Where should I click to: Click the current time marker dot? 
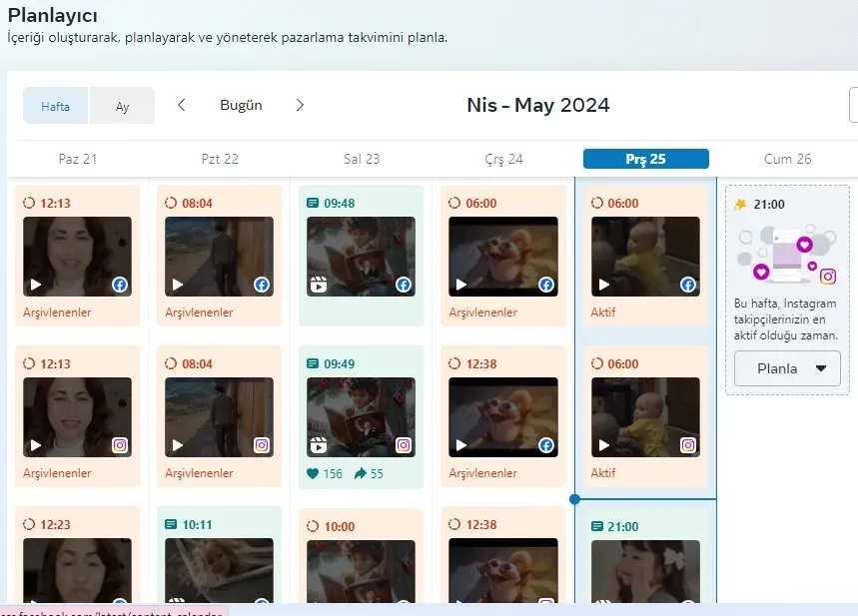[574, 498]
